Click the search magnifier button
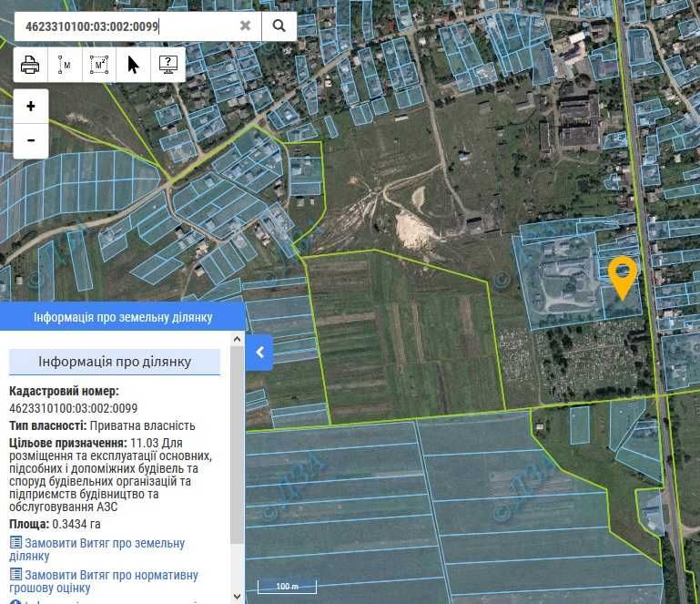The width and height of the screenshot is (700, 604). 279,26
